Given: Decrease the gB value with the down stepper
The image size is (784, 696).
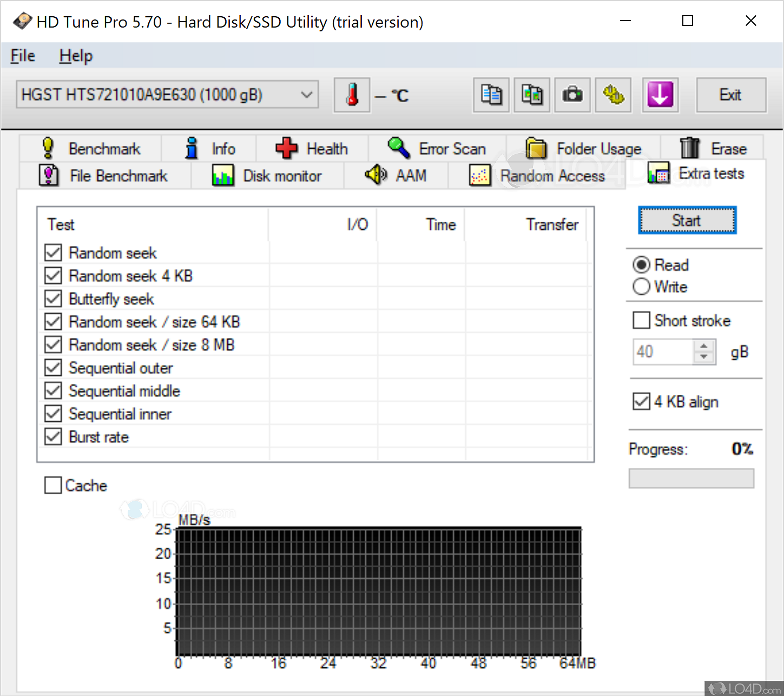Looking at the screenshot, I should click(704, 357).
